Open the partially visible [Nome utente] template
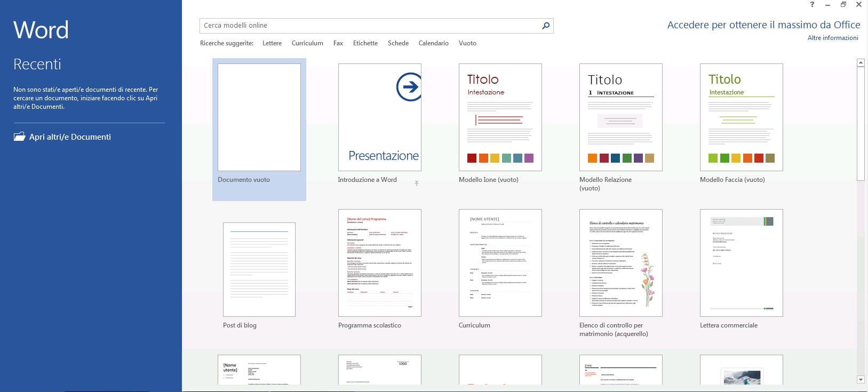 click(x=259, y=370)
